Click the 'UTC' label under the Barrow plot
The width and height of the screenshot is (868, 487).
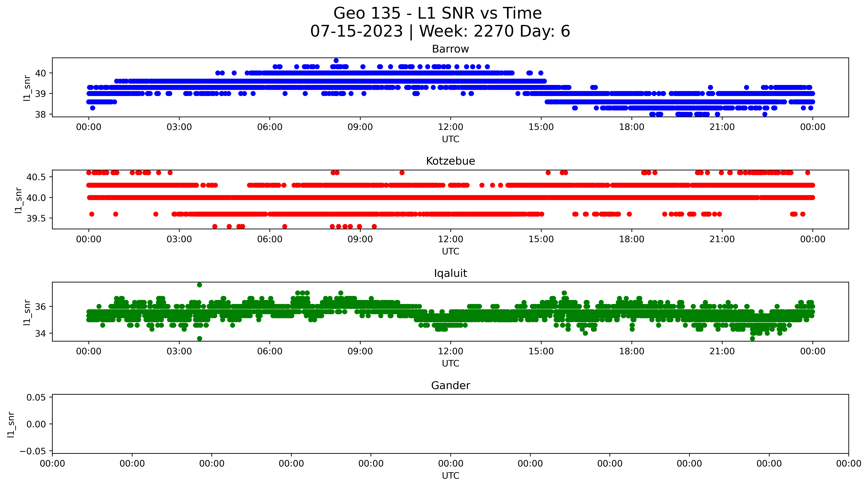click(451, 139)
